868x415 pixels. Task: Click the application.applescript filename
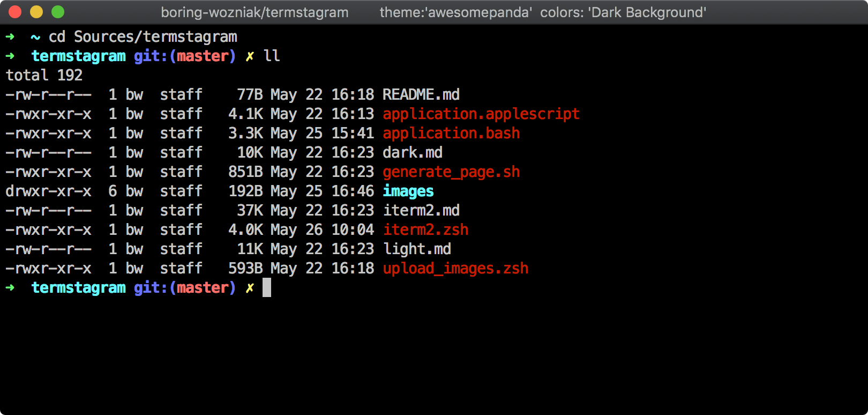coord(481,114)
